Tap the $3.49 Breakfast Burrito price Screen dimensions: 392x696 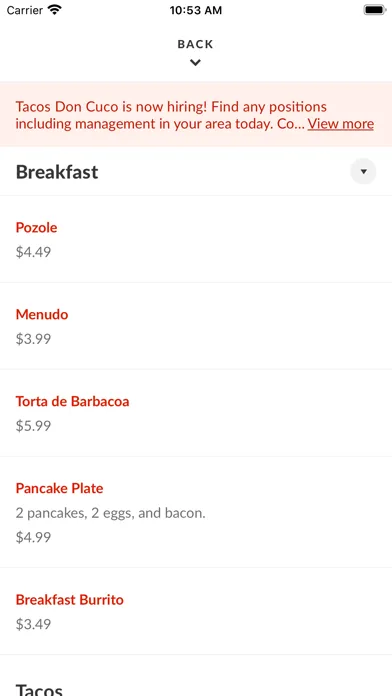33,625
